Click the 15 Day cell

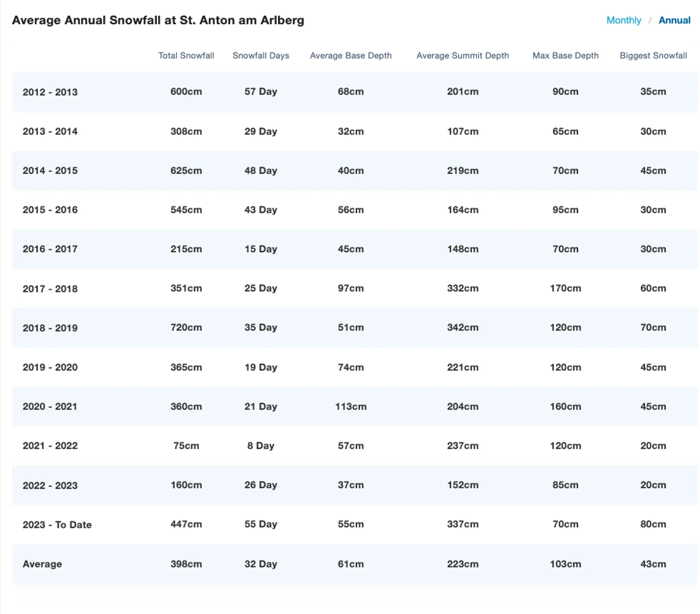point(261,249)
